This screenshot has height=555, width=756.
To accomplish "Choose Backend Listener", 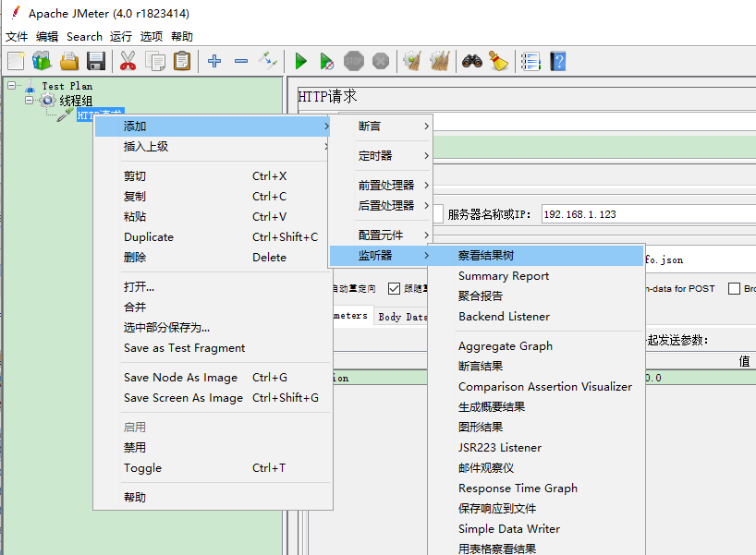I will [536, 316].
